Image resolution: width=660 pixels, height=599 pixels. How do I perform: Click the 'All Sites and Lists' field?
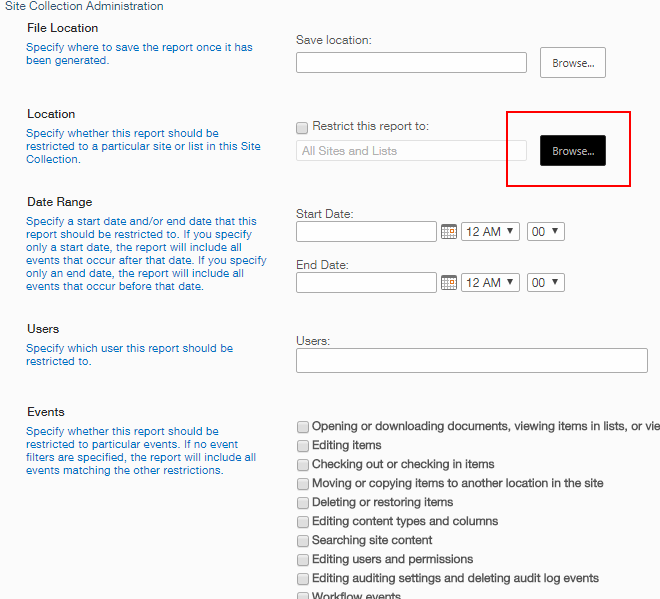(411, 151)
